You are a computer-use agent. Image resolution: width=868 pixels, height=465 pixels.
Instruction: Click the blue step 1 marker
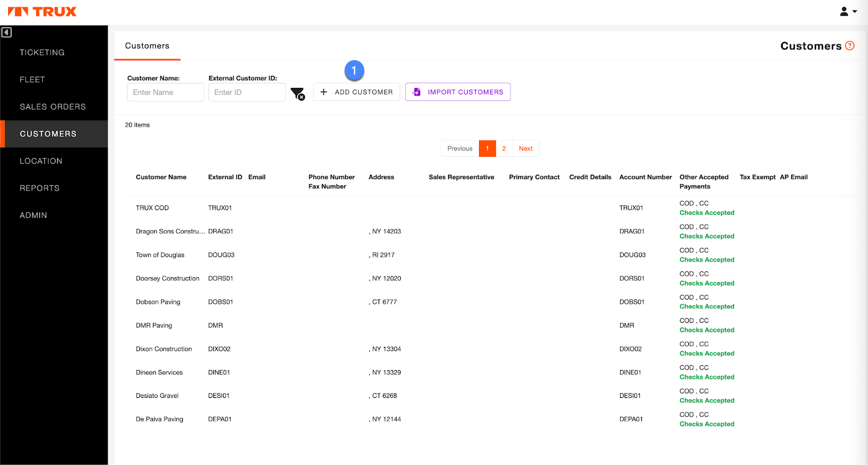tap(354, 71)
